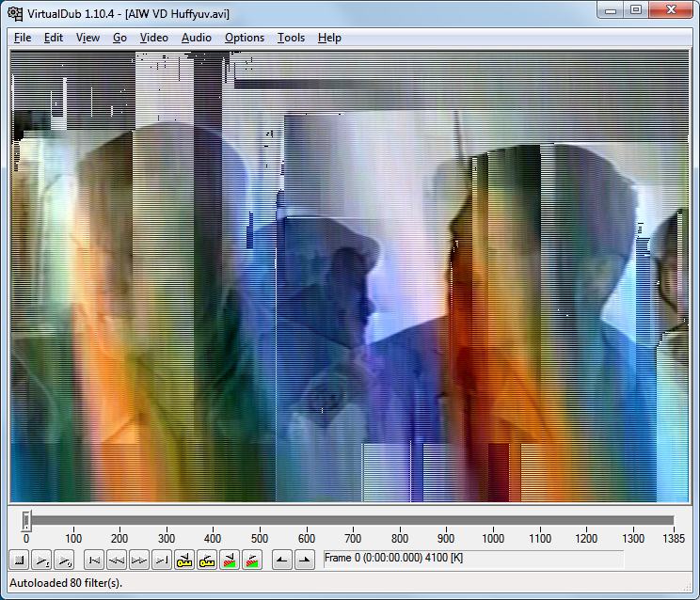Viewport: 700px width, 600px height.
Task: Click the VirtualDub gear icon in title bar
Action: [15, 13]
